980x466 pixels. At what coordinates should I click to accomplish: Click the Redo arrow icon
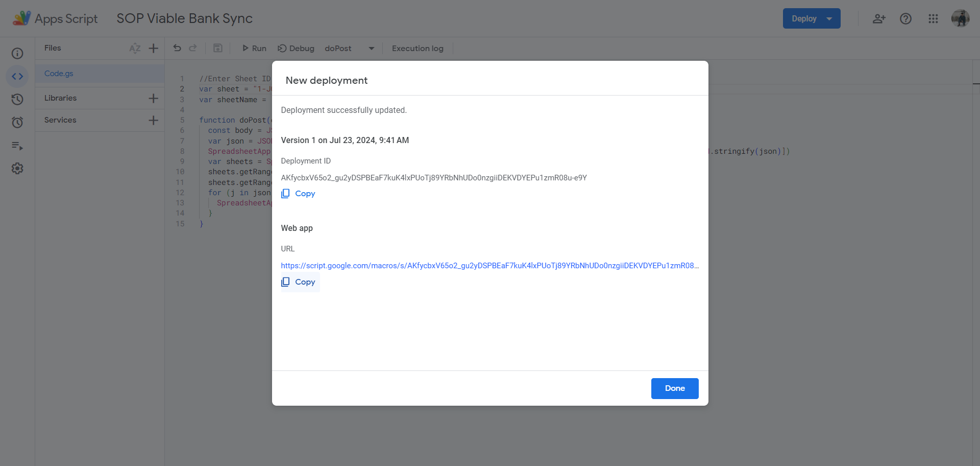click(193, 48)
